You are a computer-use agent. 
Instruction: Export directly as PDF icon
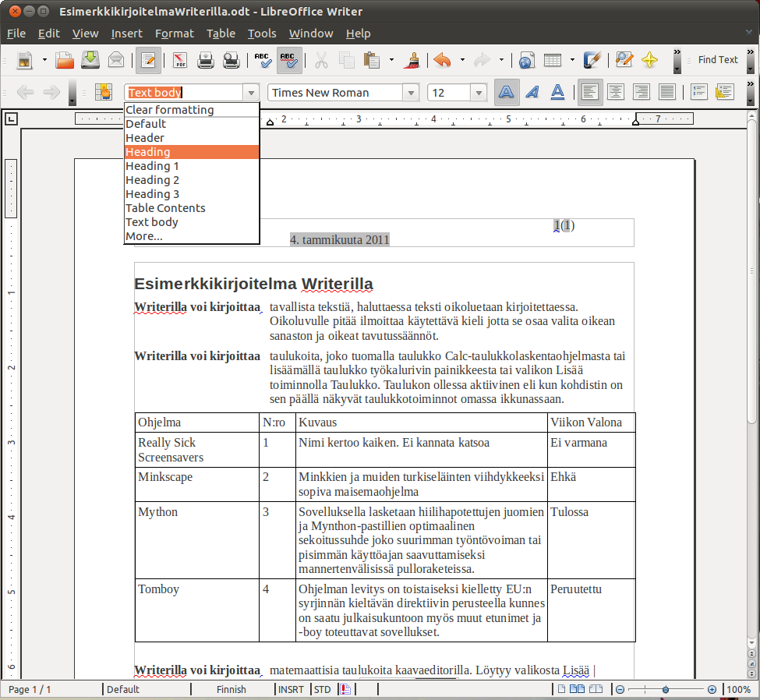pyautogui.click(x=180, y=60)
